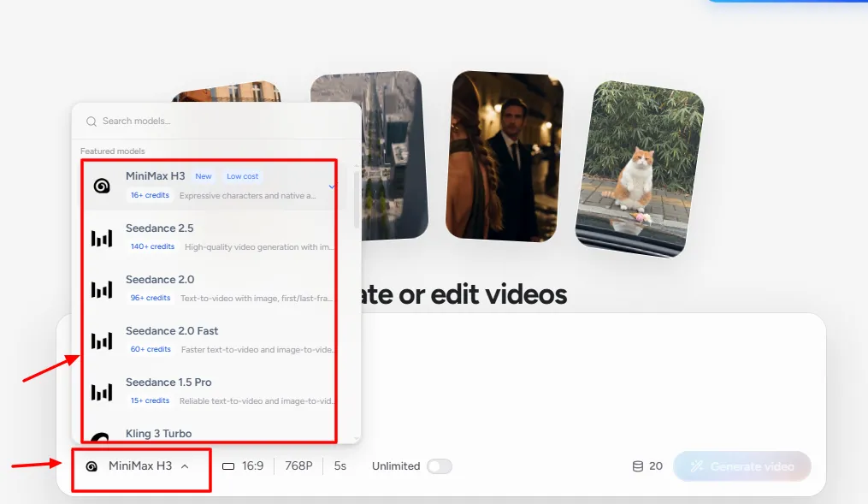
Task: Open the 768P resolution selector
Action: coord(298,466)
